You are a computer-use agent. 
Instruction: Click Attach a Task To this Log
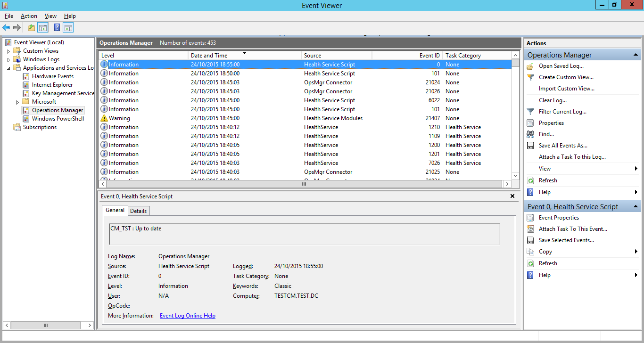[x=572, y=157]
